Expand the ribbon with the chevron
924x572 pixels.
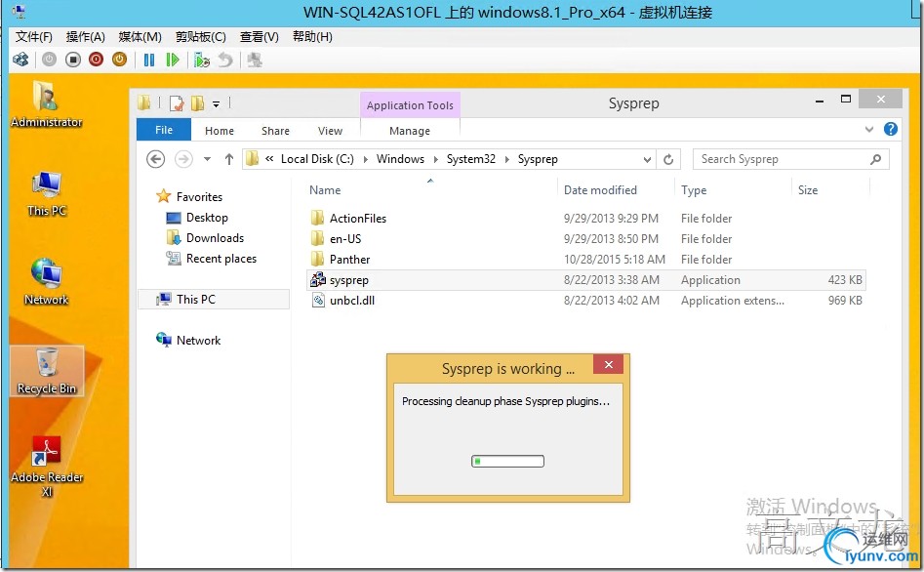tap(869, 129)
